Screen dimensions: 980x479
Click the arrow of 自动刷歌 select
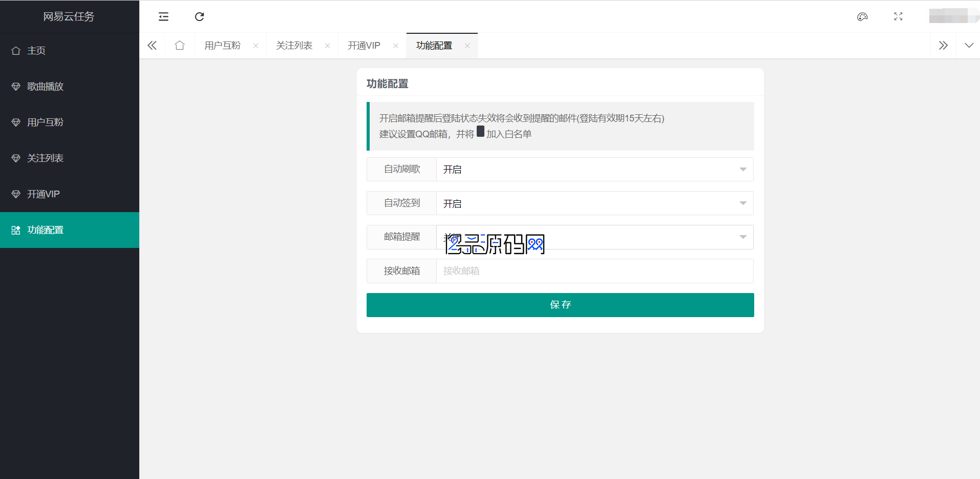click(x=743, y=170)
